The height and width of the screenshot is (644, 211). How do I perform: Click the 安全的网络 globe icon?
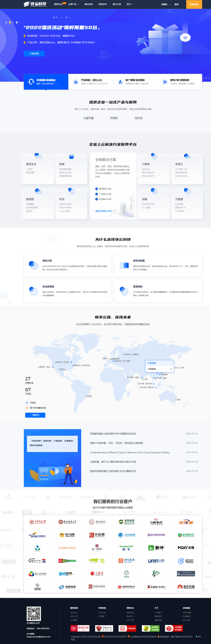tap(33, 291)
